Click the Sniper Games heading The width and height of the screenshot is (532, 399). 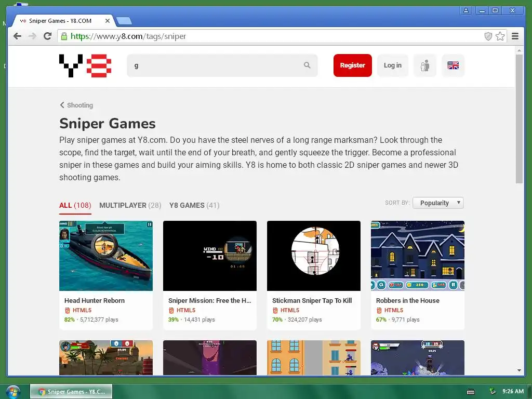pyautogui.click(x=107, y=124)
